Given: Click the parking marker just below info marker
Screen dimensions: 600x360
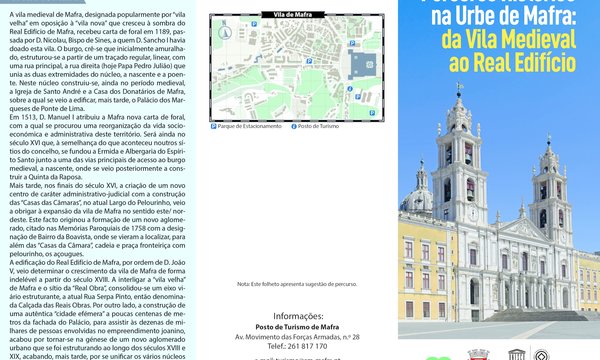Looking at the screenshot, I should coord(358,97).
